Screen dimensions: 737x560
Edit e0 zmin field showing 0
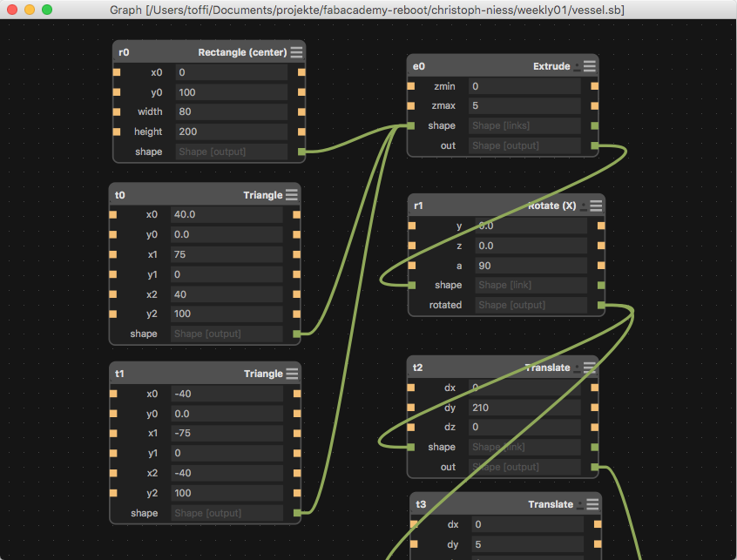[525, 86]
